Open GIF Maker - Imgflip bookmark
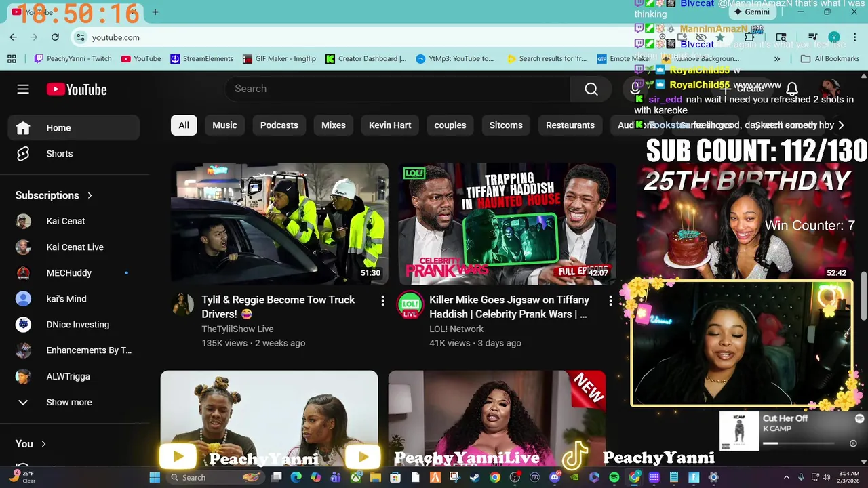Viewport: 868px width, 488px height. [279, 59]
